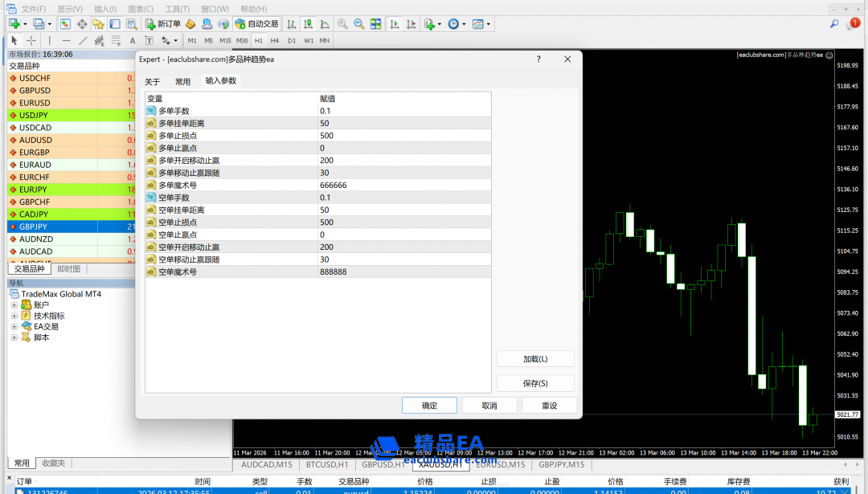
Task: Expand the EA交易 tree node
Action: [14, 327]
